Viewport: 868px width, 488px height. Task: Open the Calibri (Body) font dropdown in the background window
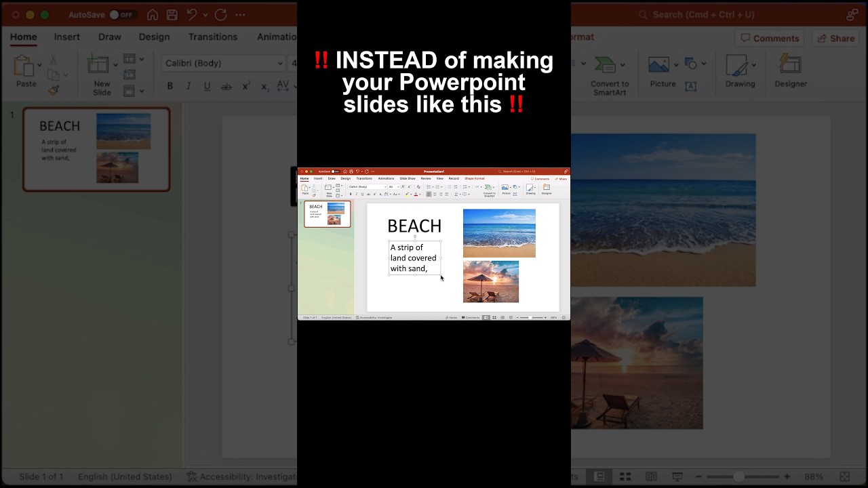tap(280, 63)
